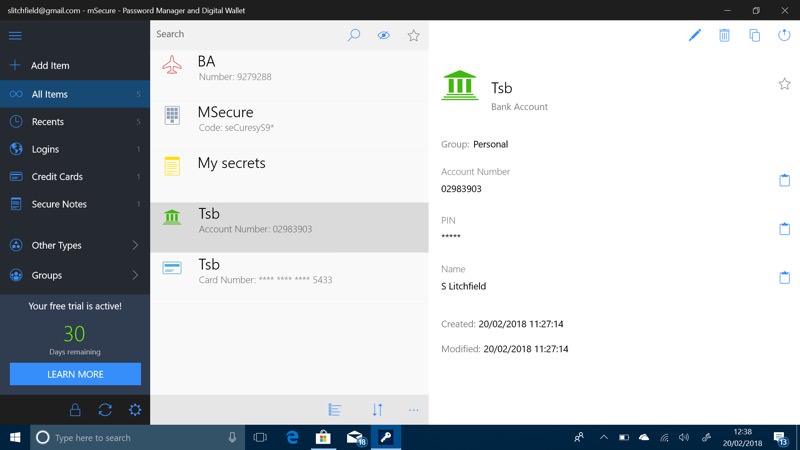Open Mail app from taskbar
The image size is (800, 450).
pyautogui.click(x=355, y=437)
